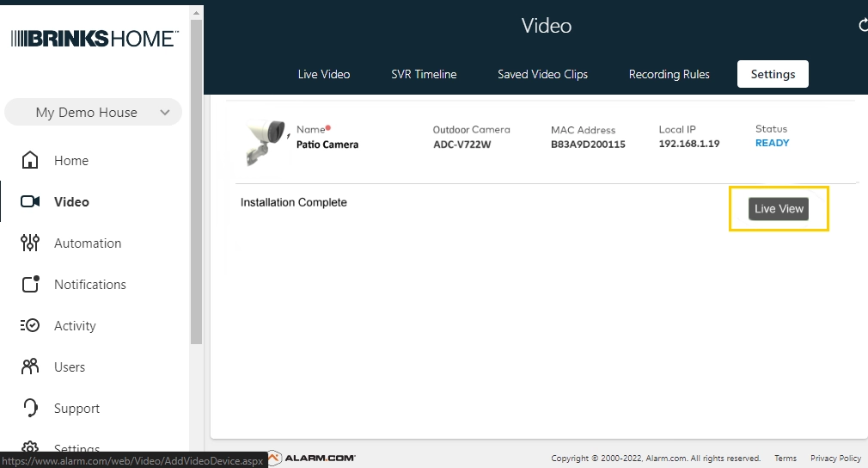The image size is (868, 468).
Task: Open the Privacy Policy footer link
Action: coord(835,459)
